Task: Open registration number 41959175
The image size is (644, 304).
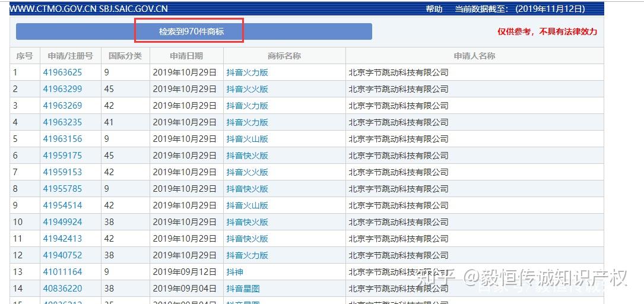Action: (x=62, y=156)
